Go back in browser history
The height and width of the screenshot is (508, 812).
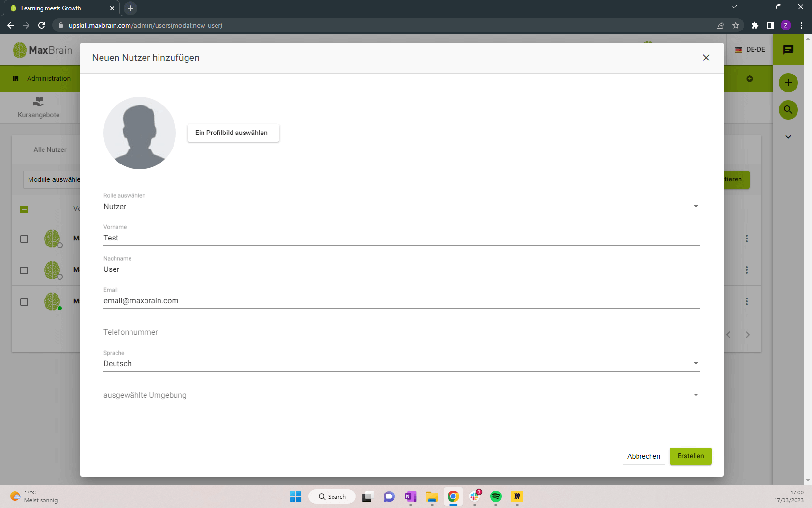click(x=11, y=25)
